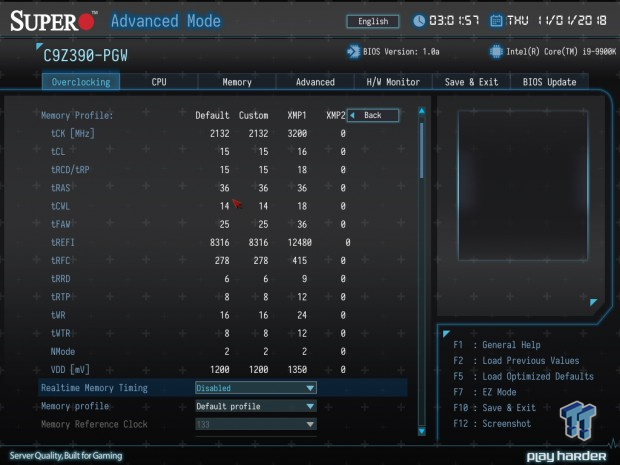The image size is (620, 465).
Task: Click the Supermicro logo at top left
Action: (53, 21)
